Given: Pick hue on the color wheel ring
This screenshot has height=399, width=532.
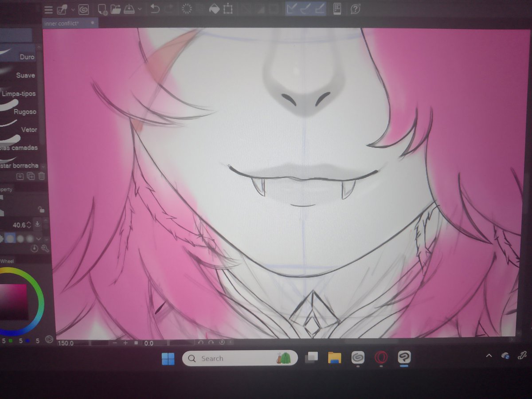Looking at the screenshot, I should point(41,302).
